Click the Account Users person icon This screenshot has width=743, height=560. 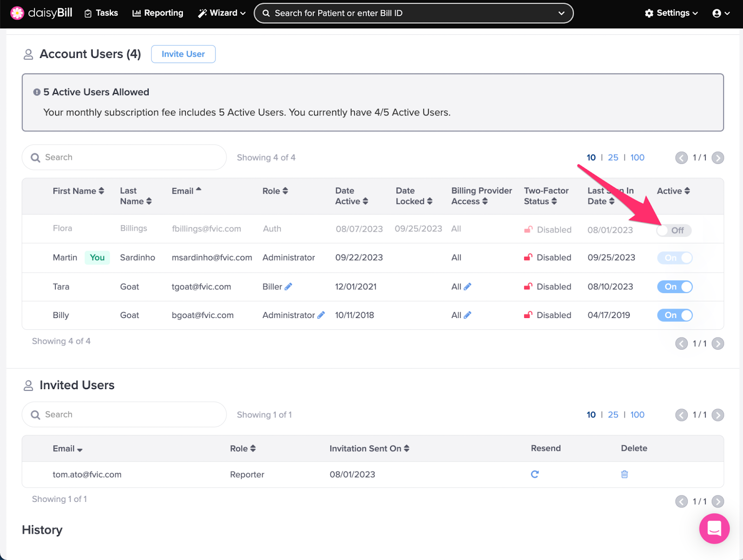coord(28,54)
